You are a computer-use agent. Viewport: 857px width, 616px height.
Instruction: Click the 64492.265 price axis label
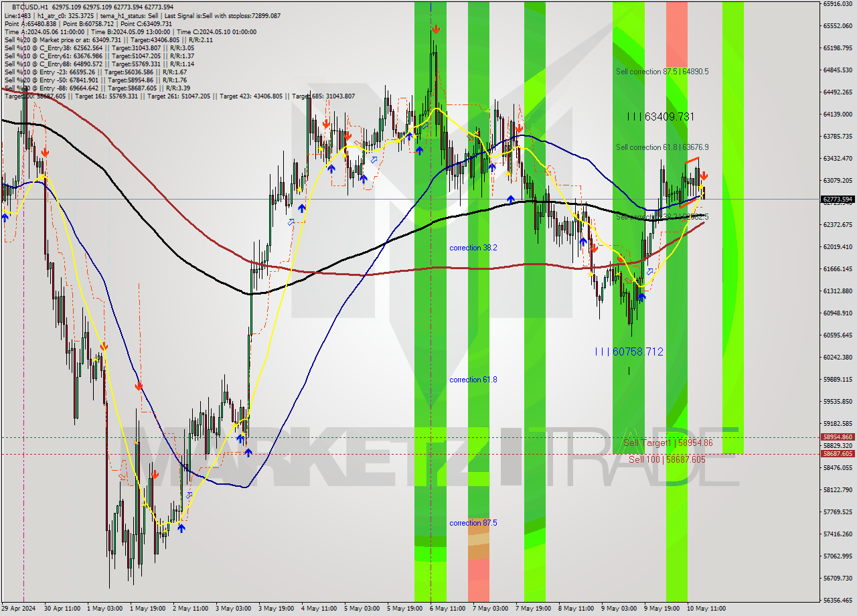click(838, 92)
